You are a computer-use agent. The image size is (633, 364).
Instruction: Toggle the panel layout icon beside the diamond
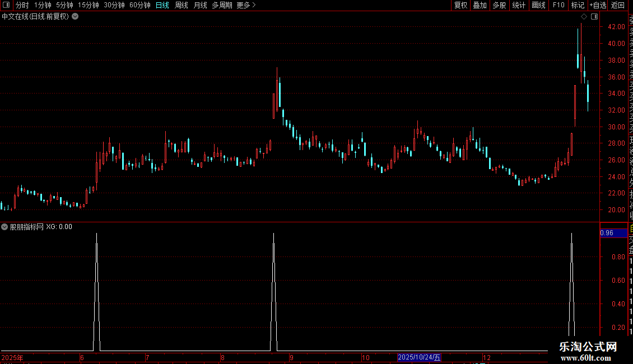click(x=594, y=17)
